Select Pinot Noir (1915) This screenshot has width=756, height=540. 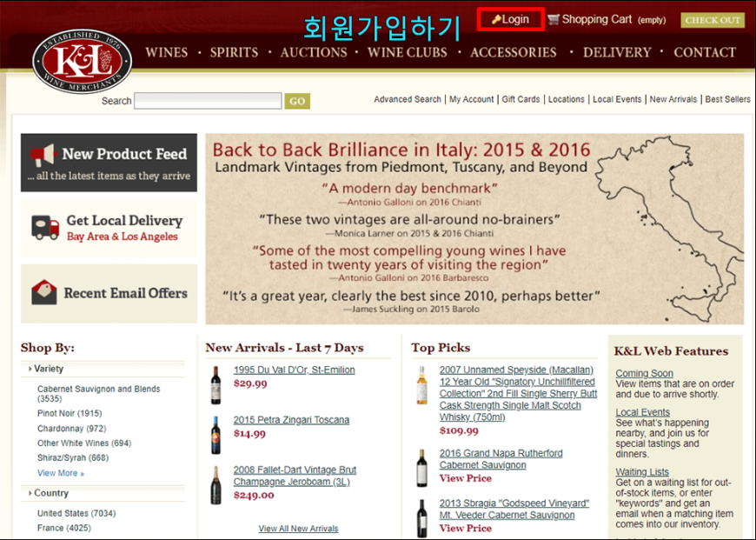[70, 413]
